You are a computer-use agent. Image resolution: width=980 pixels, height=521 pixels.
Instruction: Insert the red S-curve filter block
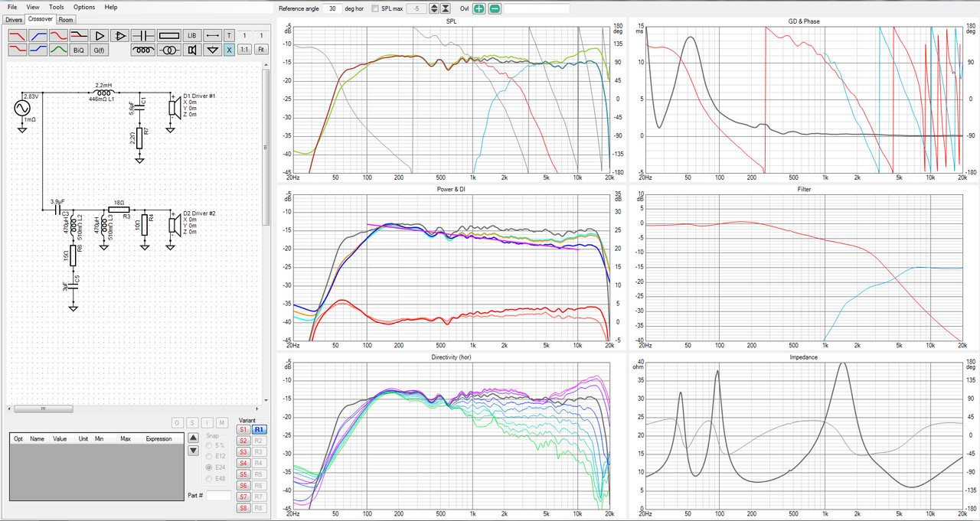(58, 36)
